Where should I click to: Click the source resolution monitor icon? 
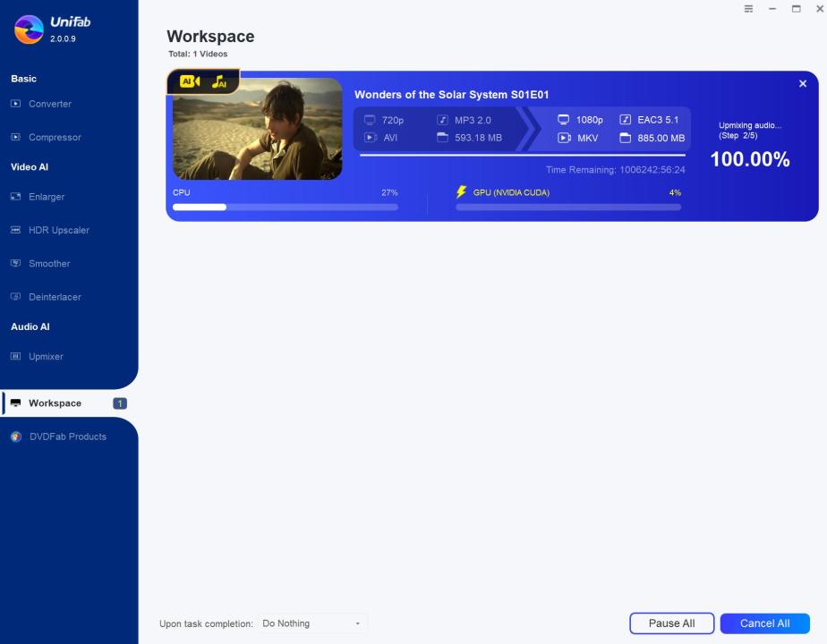coord(370,120)
